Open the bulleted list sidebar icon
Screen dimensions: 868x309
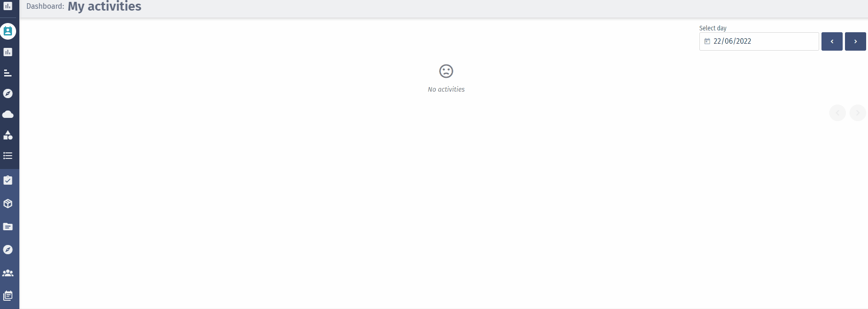coord(8,156)
